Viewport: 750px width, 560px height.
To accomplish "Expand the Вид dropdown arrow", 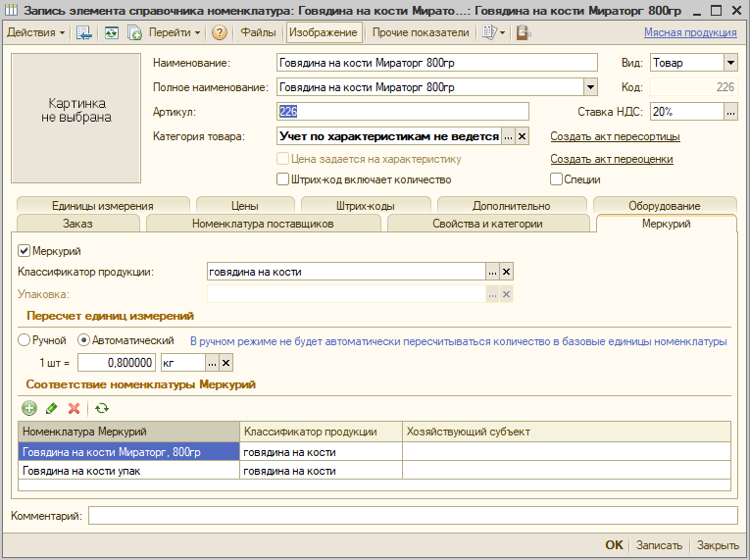I will pos(730,63).
